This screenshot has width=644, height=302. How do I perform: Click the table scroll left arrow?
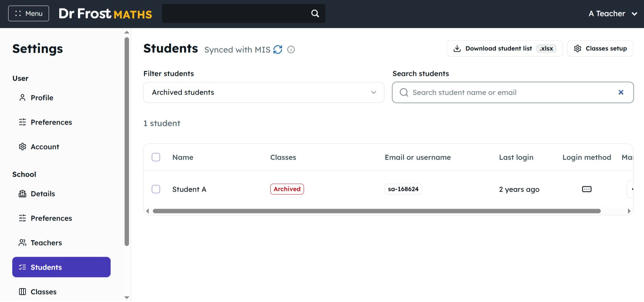[x=147, y=211]
